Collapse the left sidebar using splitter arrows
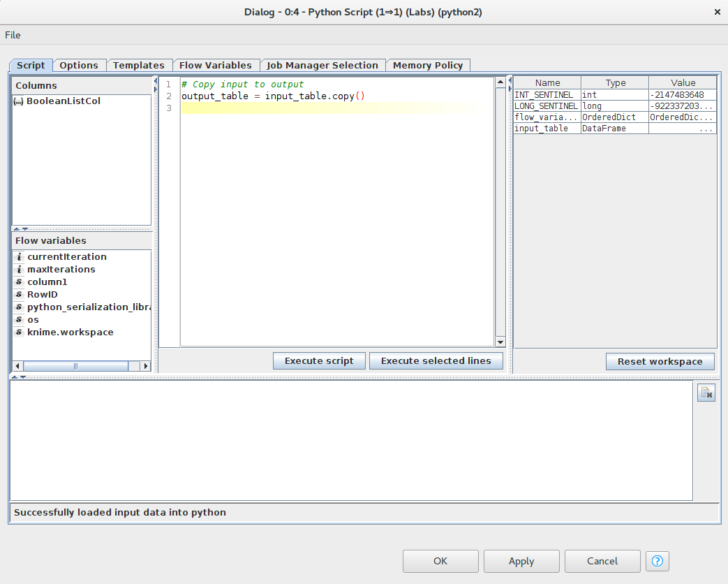The image size is (728, 584). (x=155, y=82)
